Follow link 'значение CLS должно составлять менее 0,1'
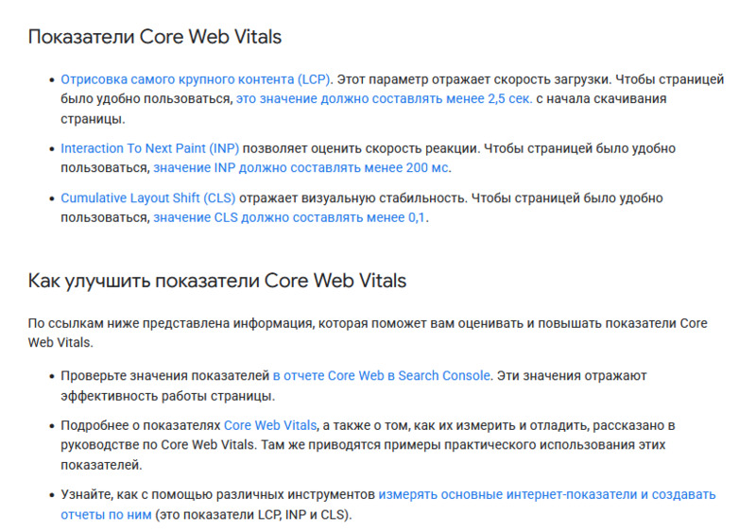 point(289,217)
